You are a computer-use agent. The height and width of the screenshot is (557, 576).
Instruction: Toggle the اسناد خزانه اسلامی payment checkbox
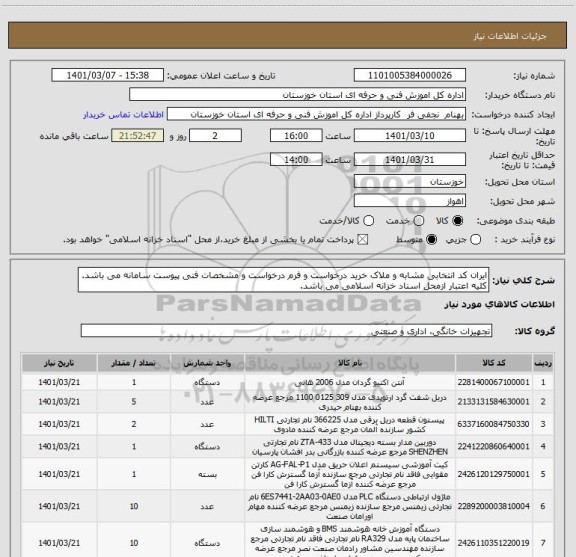[363, 240]
